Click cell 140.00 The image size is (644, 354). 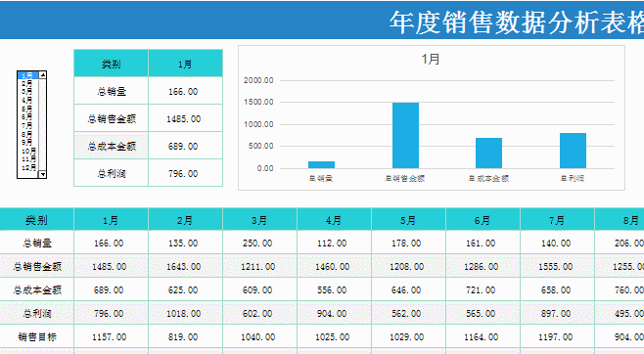557,243
